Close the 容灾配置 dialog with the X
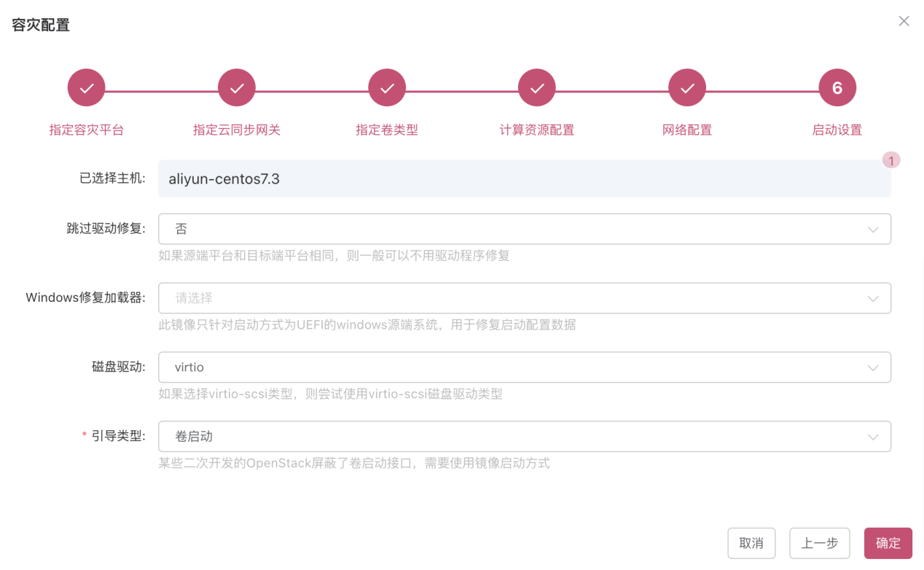The height and width of the screenshot is (570, 924). click(x=904, y=21)
